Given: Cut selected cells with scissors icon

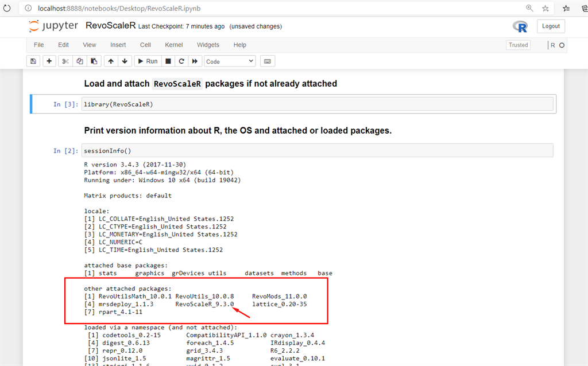Looking at the screenshot, I should 64,61.
